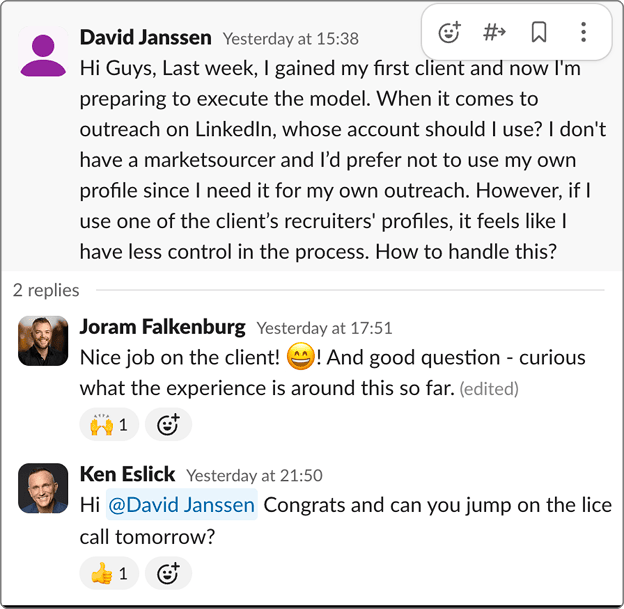Screen dimensions: 624x609
Task: Click the grinning emoji in Joram's reply
Action: point(299,356)
